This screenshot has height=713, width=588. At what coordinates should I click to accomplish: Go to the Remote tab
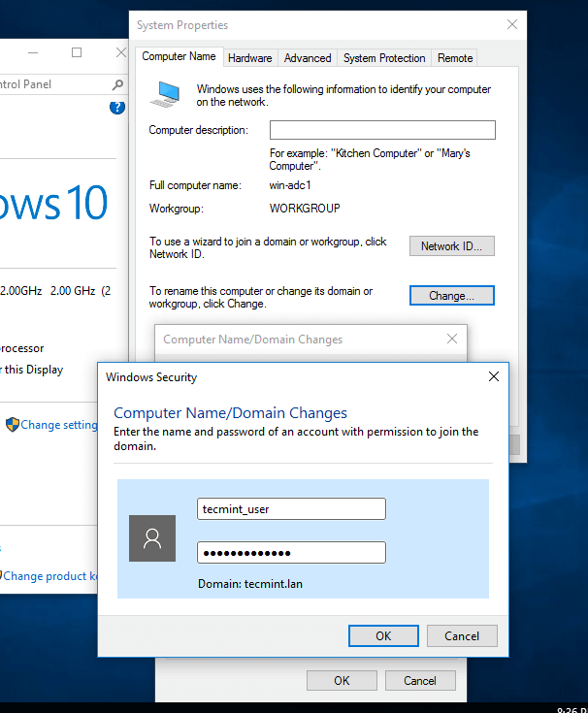click(x=455, y=58)
